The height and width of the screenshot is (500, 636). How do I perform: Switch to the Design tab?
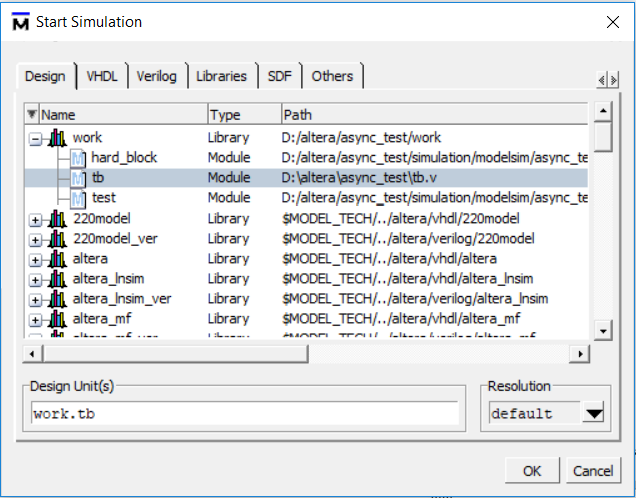[x=45, y=76]
